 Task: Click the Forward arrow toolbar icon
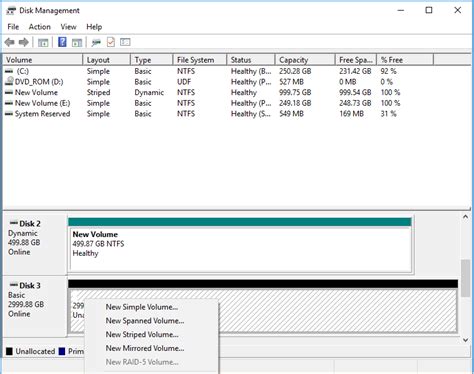24,42
